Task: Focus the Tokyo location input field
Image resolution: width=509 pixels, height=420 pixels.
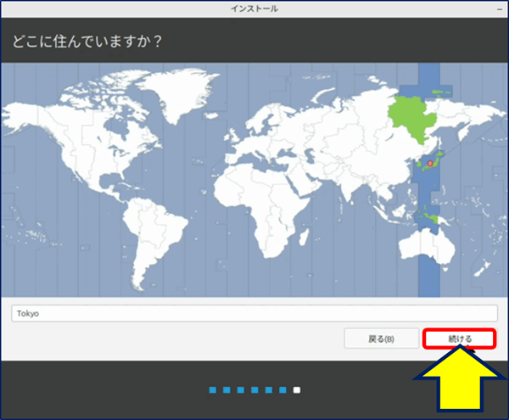Action: click(x=255, y=313)
